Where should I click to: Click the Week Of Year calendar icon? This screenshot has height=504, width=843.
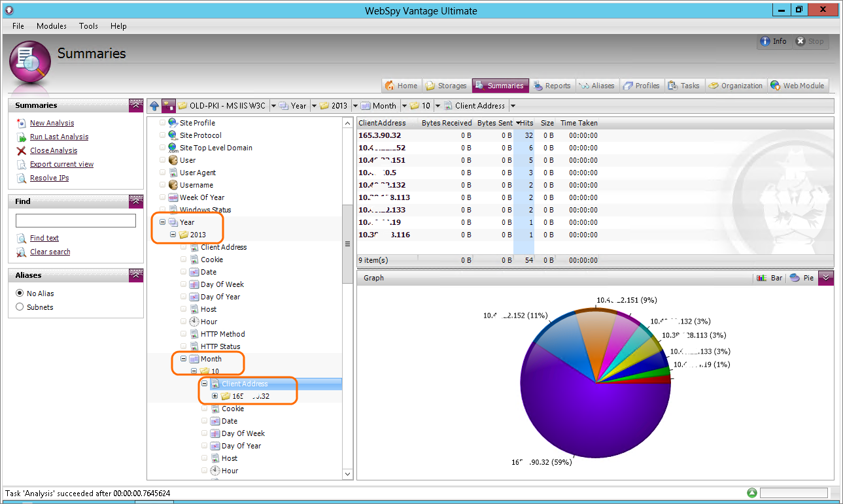click(x=173, y=197)
